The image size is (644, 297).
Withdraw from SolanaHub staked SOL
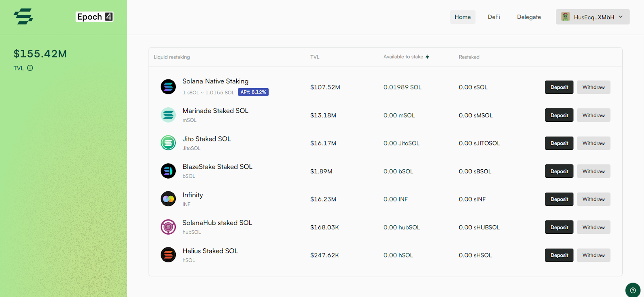pyautogui.click(x=593, y=227)
